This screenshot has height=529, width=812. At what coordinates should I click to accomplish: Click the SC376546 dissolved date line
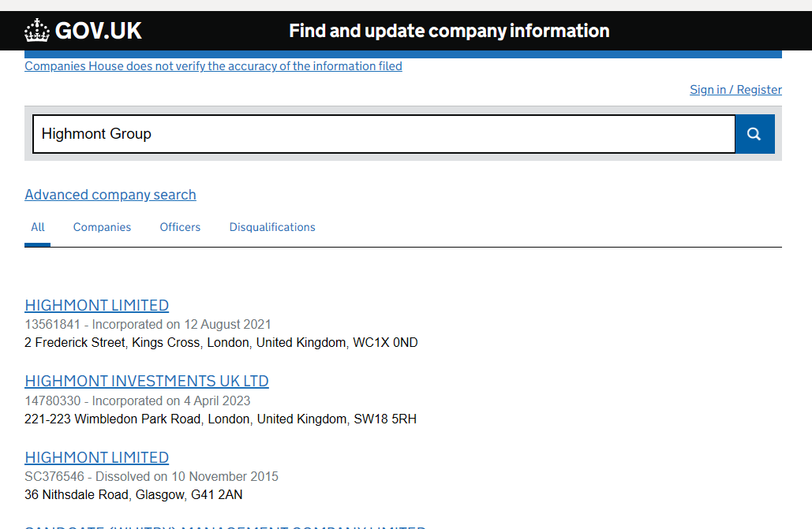tap(152, 477)
